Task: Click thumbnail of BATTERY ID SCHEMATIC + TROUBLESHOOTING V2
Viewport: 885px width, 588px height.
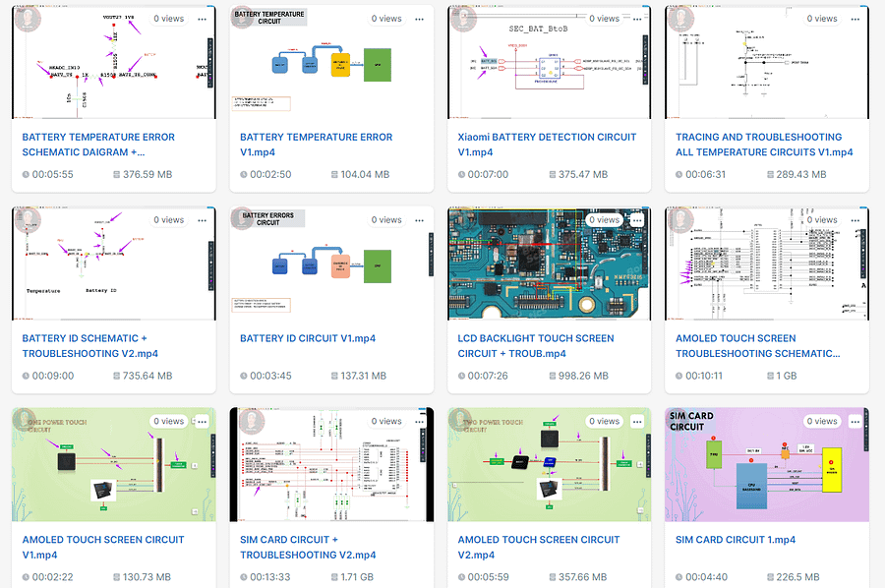Action: pos(113,264)
